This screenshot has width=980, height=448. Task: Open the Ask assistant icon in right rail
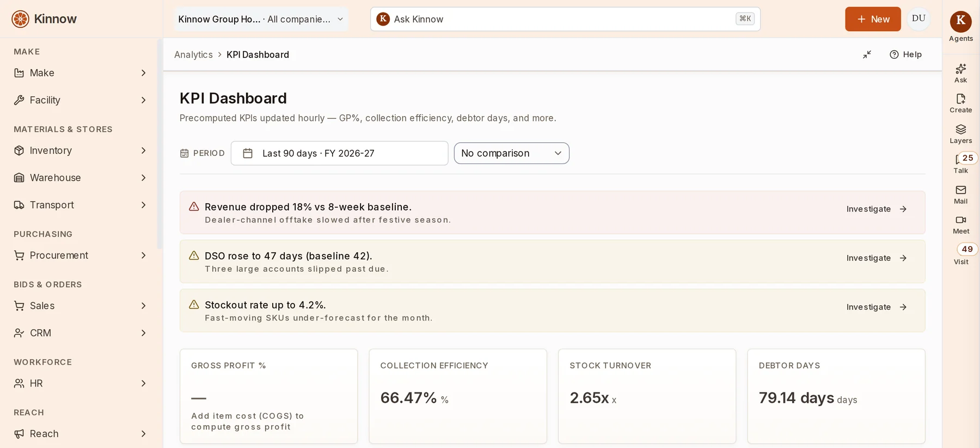click(960, 73)
